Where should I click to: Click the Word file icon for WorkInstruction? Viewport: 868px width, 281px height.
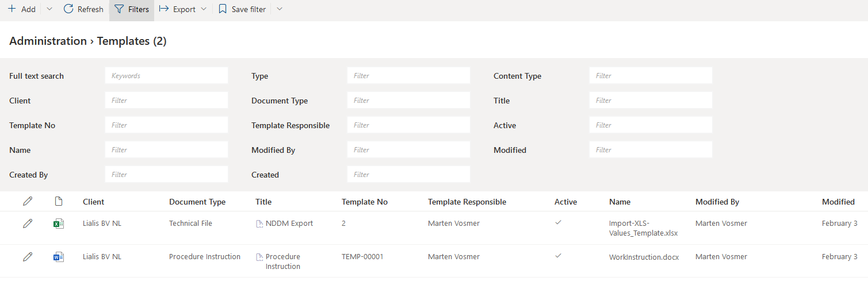[58, 257]
